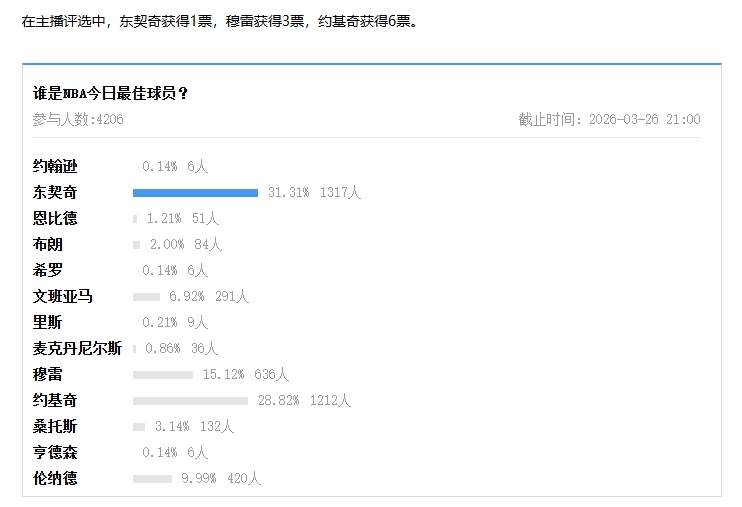The image size is (742, 507).
Task: Click the gray 约基奇 vote bar
Action: pos(190,400)
